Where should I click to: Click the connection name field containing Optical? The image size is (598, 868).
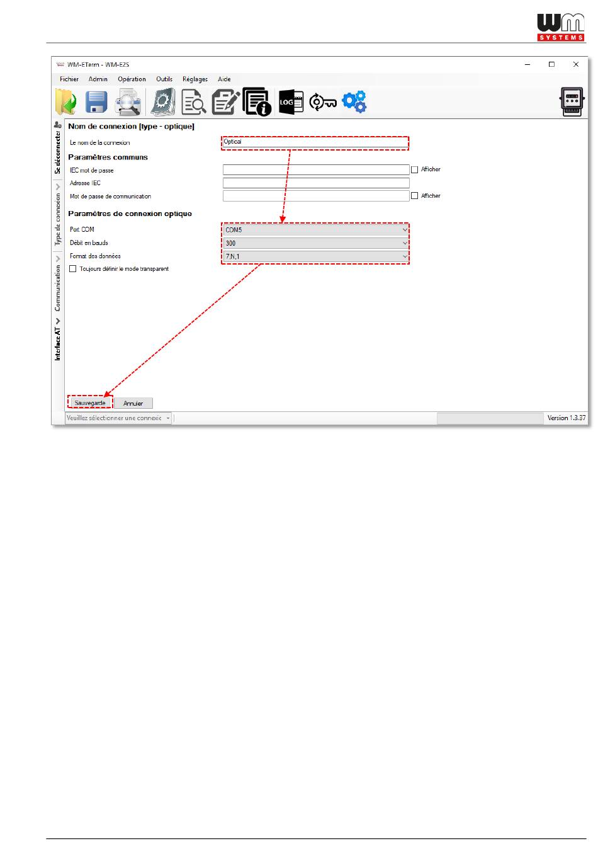(x=316, y=142)
